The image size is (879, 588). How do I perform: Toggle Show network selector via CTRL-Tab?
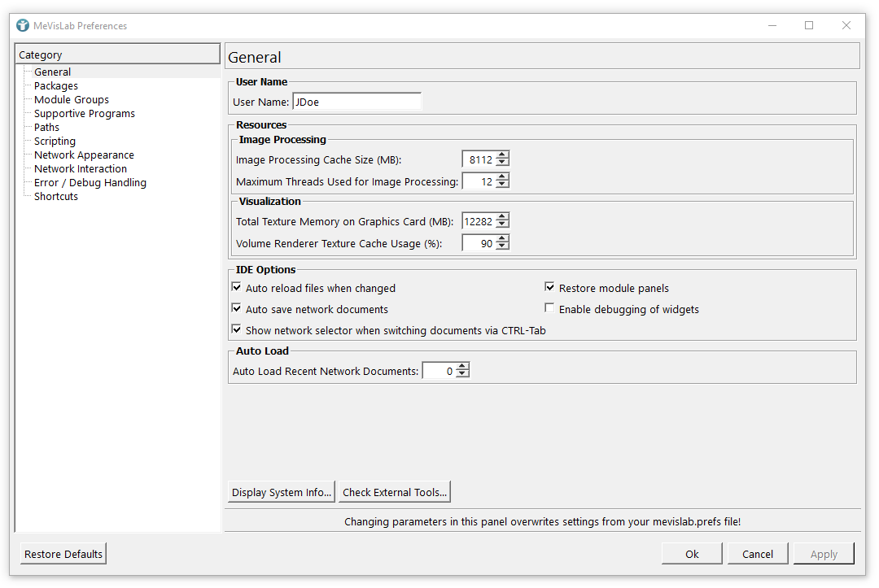pyautogui.click(x=237, y=330)
